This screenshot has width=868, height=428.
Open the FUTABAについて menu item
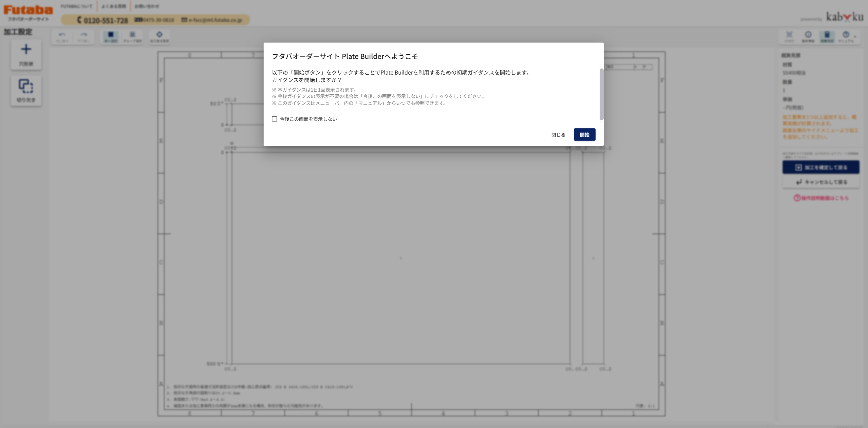point(76,6)
